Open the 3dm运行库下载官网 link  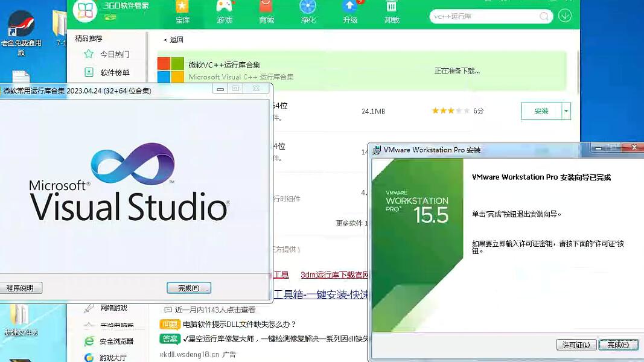pos(334,275)
